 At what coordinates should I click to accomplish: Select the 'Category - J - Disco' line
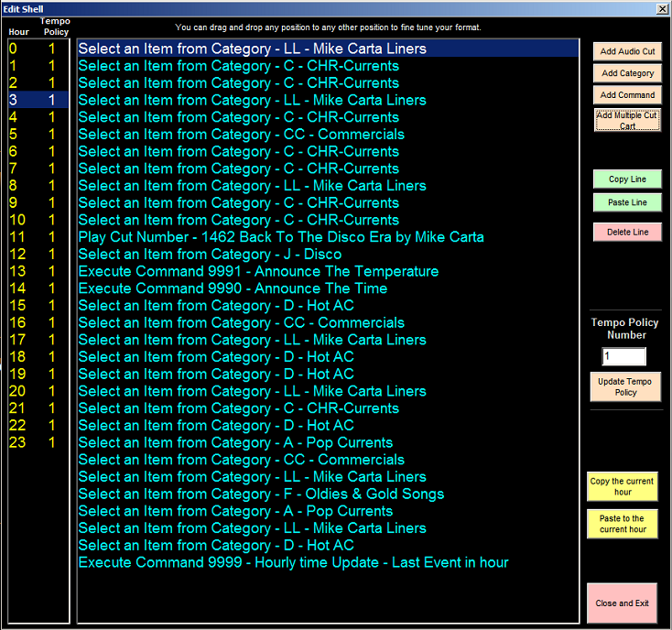pyautogui.click(x=328, y=255)
